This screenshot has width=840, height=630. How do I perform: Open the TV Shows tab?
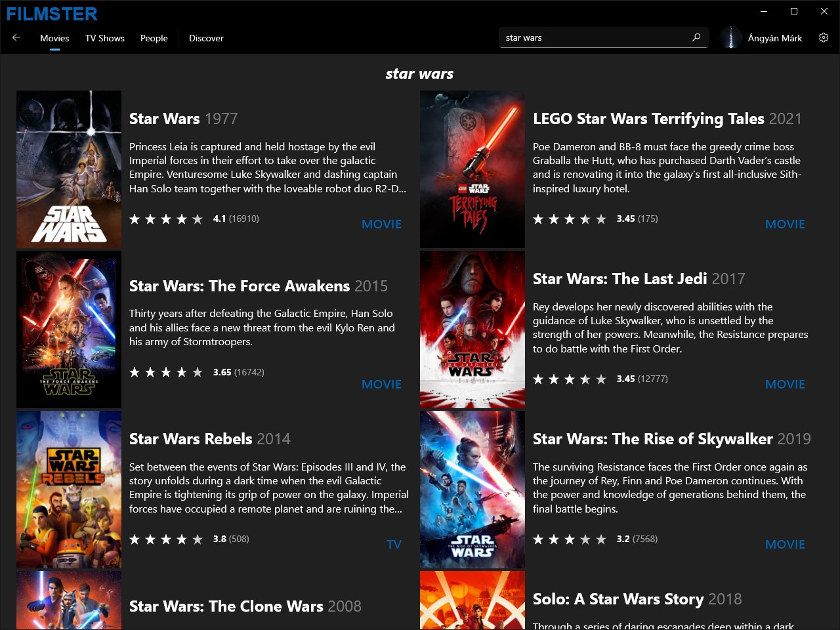[105, 38]
